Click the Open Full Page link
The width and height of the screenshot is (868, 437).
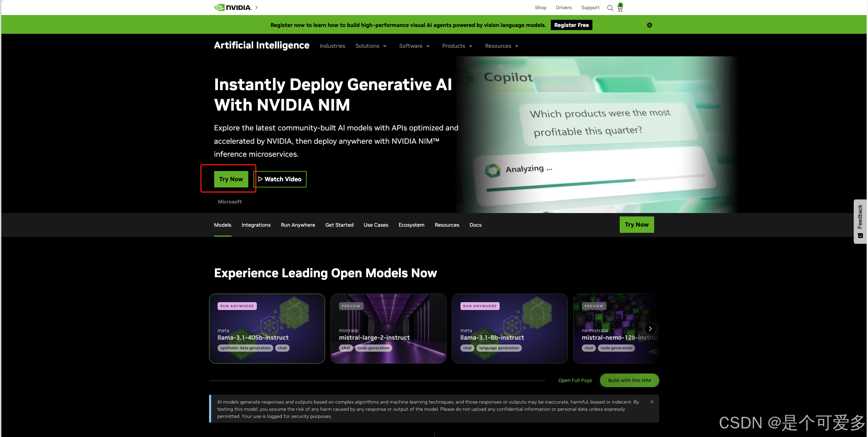pyautogui.click(x=575, y=380)
